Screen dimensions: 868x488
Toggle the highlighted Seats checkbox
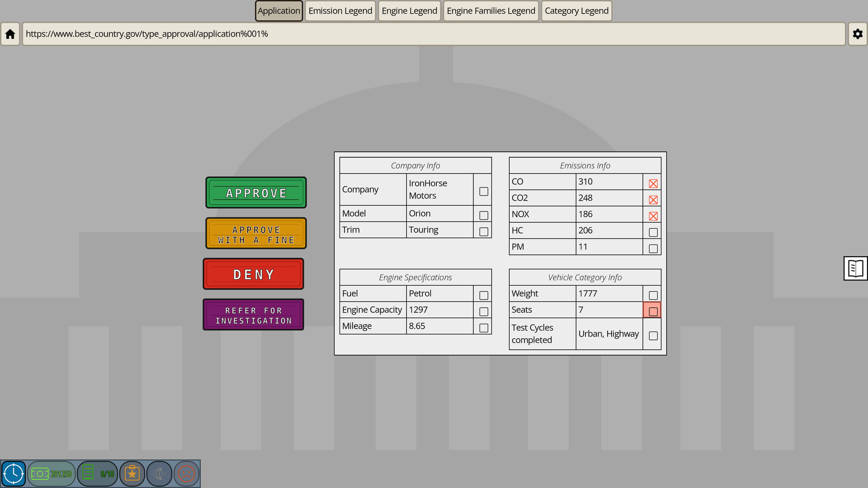tap(653, 311)
